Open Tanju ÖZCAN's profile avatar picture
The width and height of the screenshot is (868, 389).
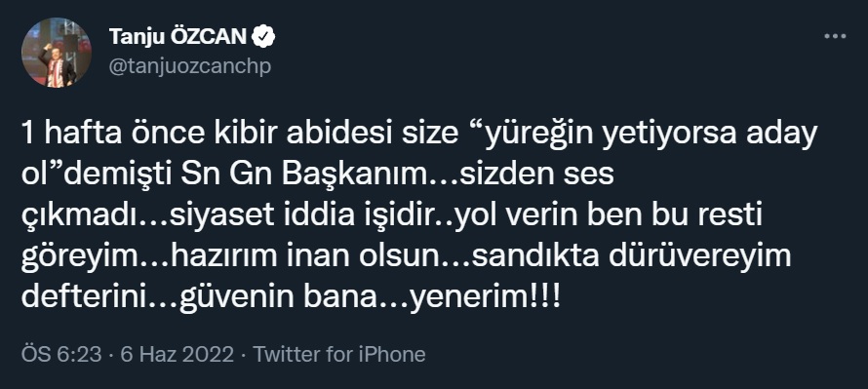pyautogui.click(x=57, y=53)
